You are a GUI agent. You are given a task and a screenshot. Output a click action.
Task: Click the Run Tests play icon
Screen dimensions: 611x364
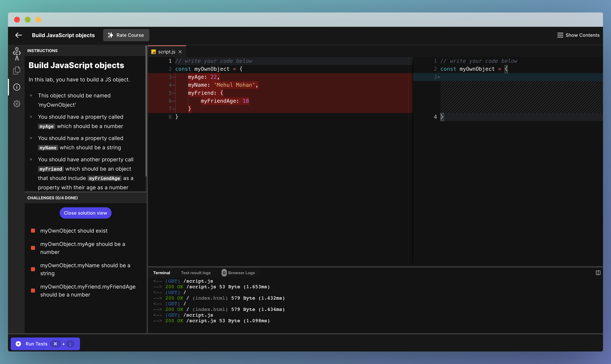pos(19,344)
